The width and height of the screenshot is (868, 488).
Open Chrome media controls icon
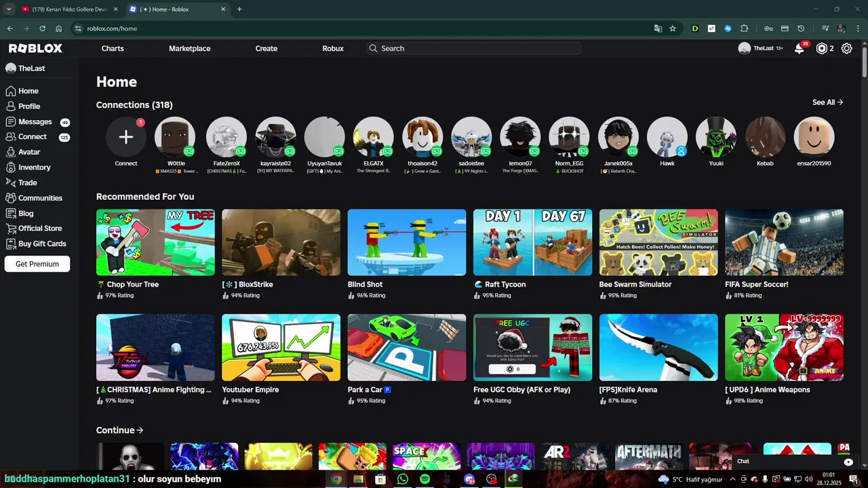[825, 28]
